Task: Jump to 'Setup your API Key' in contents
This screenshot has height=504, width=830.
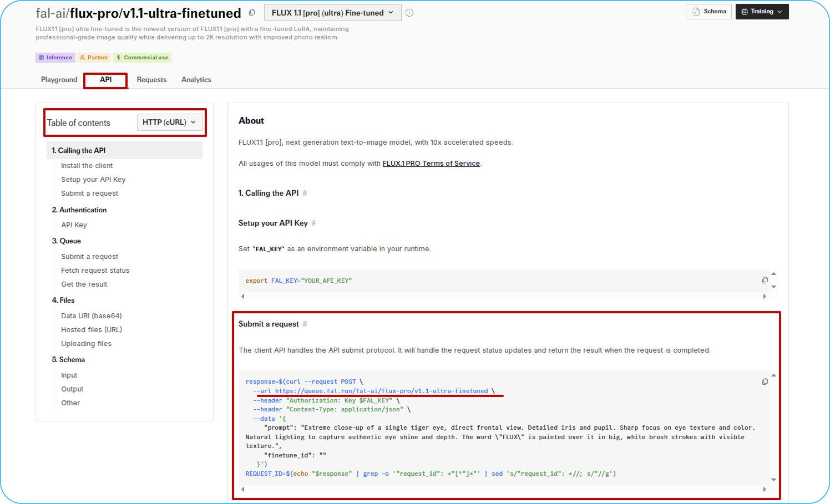Action: (x=93, y=180)
